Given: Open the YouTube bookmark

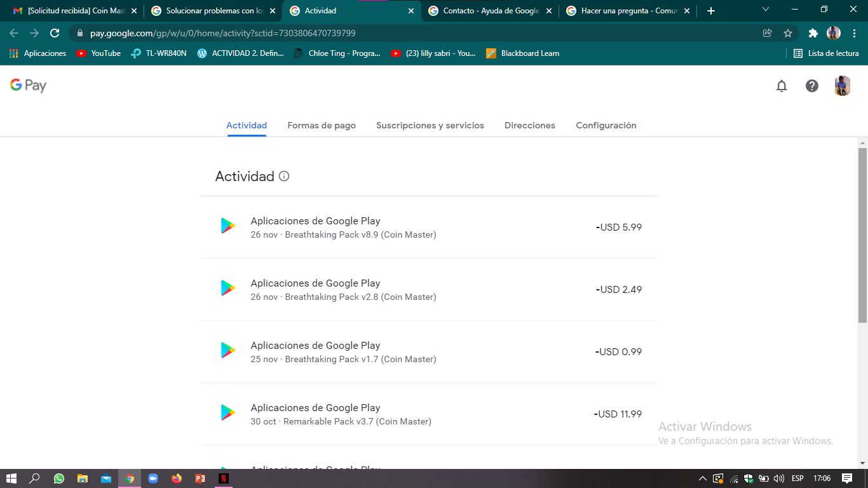Looking at the screenshot, I should tap(98, 53).
